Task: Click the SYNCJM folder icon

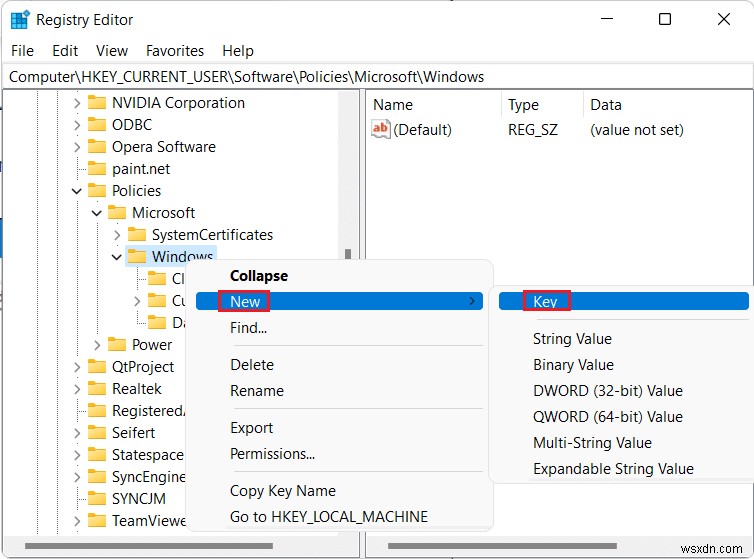Action: pyautogui.click(x=97, y=499)
